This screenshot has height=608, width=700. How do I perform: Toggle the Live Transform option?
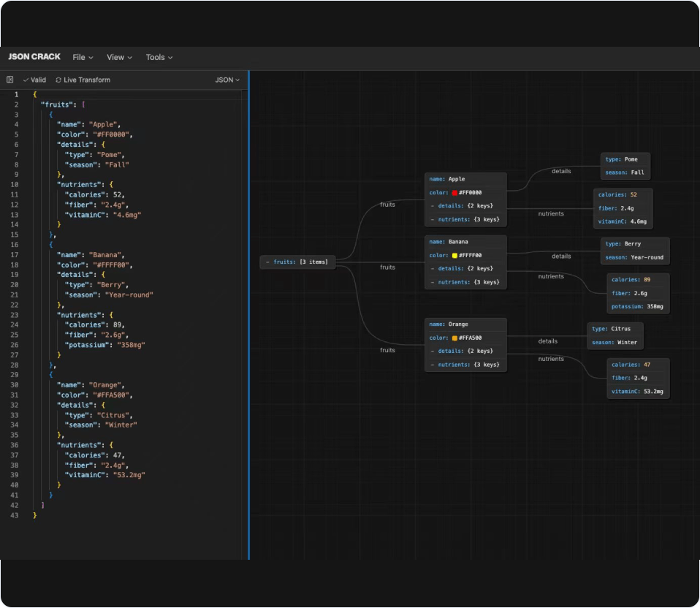(83, 80)
